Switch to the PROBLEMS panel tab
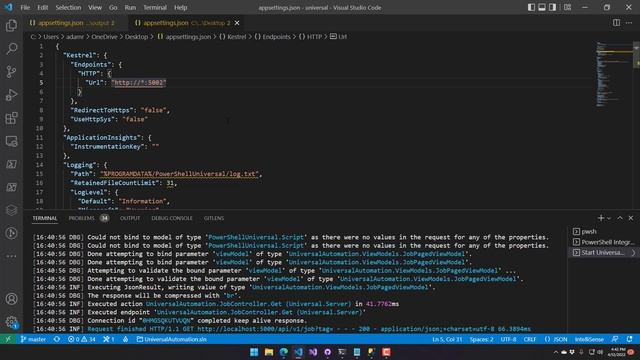This screenshot has height=360, width=640. (x=88, y=218)
